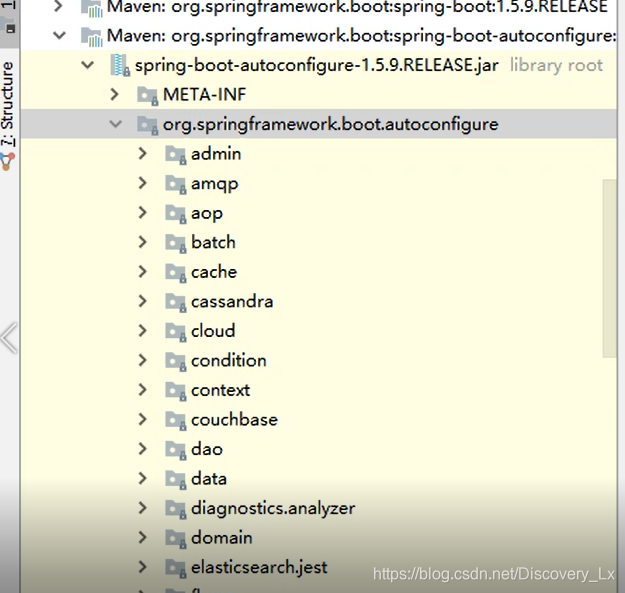Click the cloud package icon
The image size is (625, 593).
coord(176,332)
